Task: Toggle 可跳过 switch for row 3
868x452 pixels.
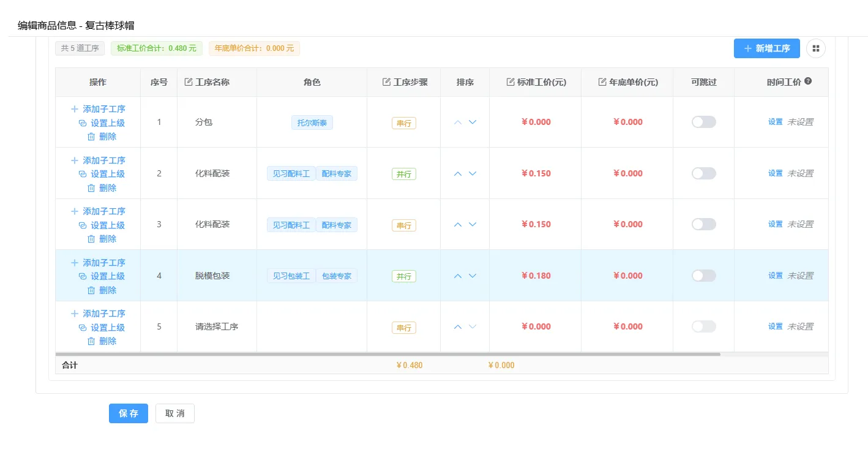Action: [704, 224]
